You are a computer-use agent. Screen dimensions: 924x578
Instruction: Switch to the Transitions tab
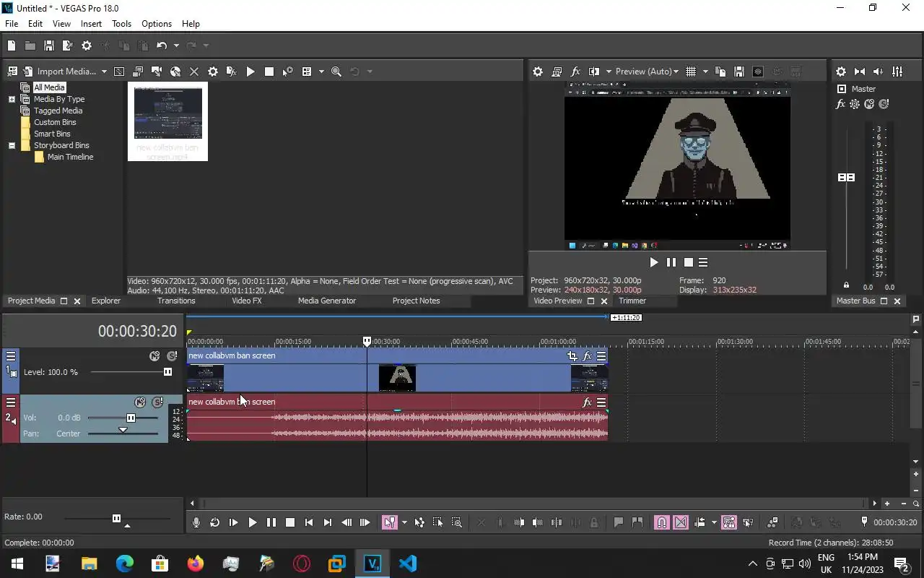pos(176,301)
